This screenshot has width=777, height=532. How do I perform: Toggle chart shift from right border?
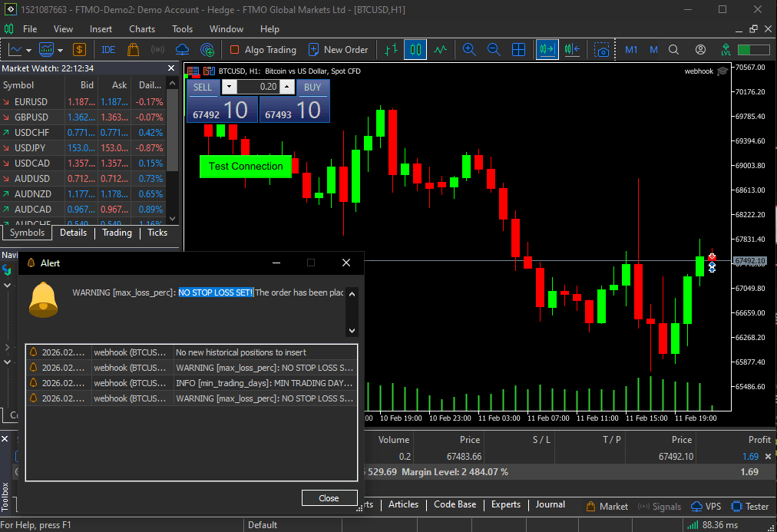tap(572, 50)
